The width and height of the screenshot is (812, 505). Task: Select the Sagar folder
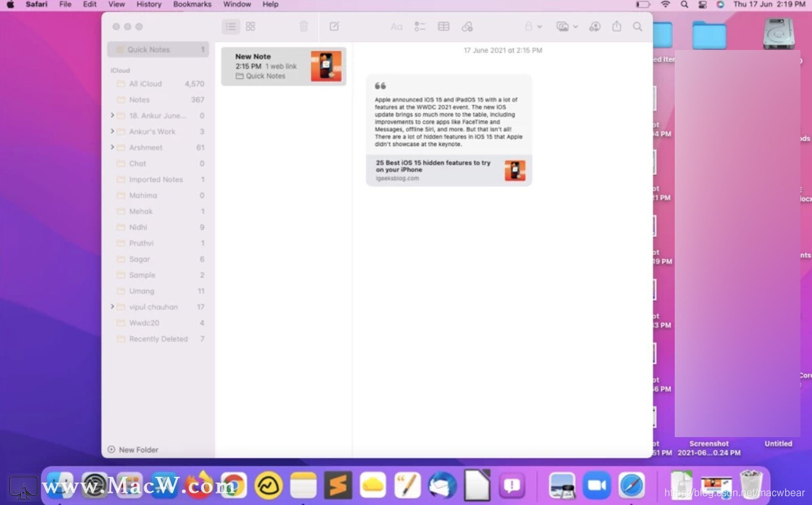[x=158, y=259]
